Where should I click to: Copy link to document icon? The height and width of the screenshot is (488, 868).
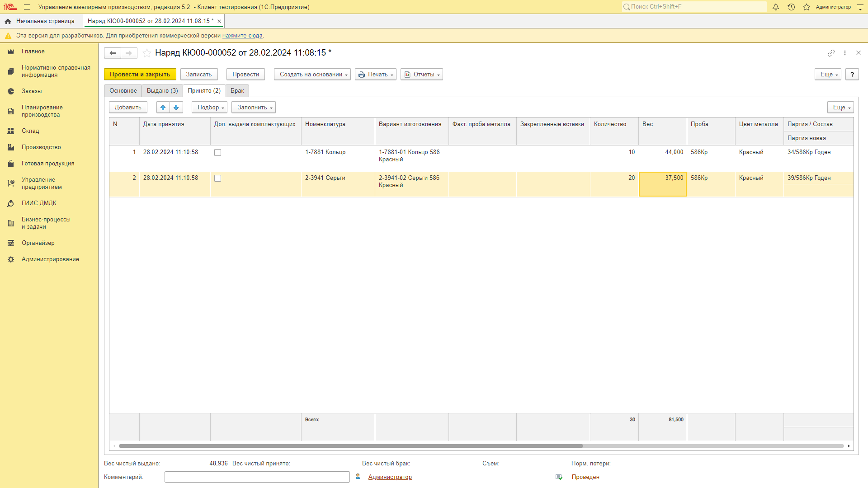coord(831,53)
